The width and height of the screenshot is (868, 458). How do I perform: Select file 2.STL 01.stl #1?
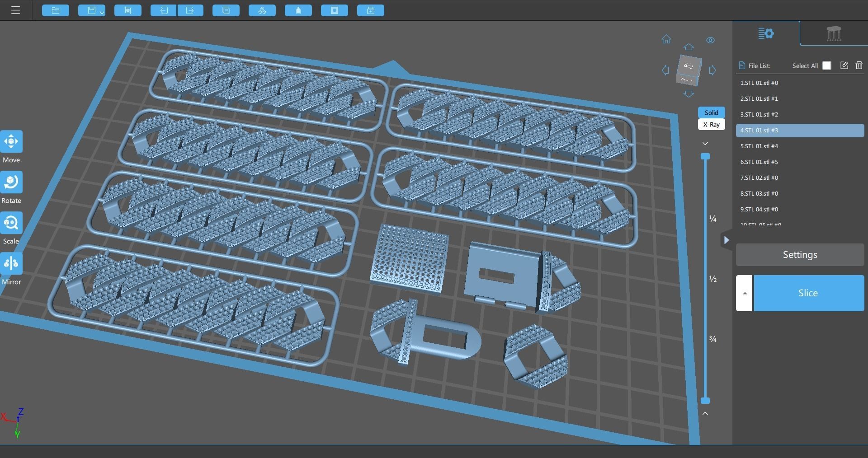click(x=800, y=99)
